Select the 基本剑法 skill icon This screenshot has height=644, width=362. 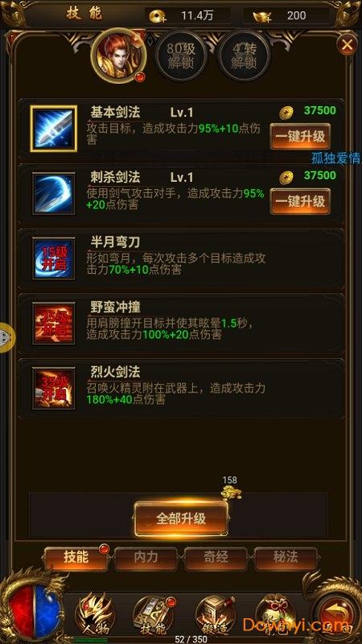54,129
